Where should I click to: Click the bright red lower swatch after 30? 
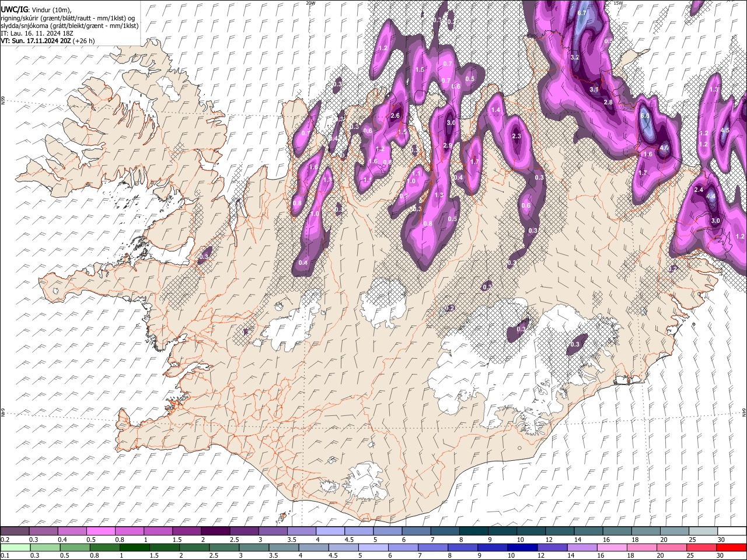click(x=732, y=547)
